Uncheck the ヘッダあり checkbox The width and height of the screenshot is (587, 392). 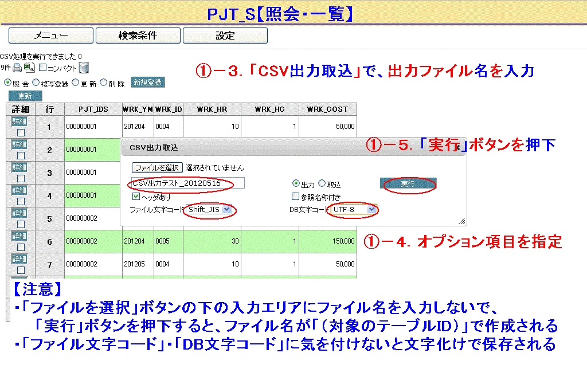(136, 197)
